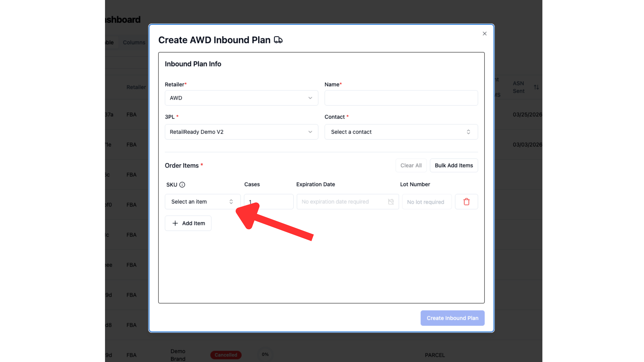644x362 pixels.
Task: Click the Cases quantity field
Action: [269, 202]
